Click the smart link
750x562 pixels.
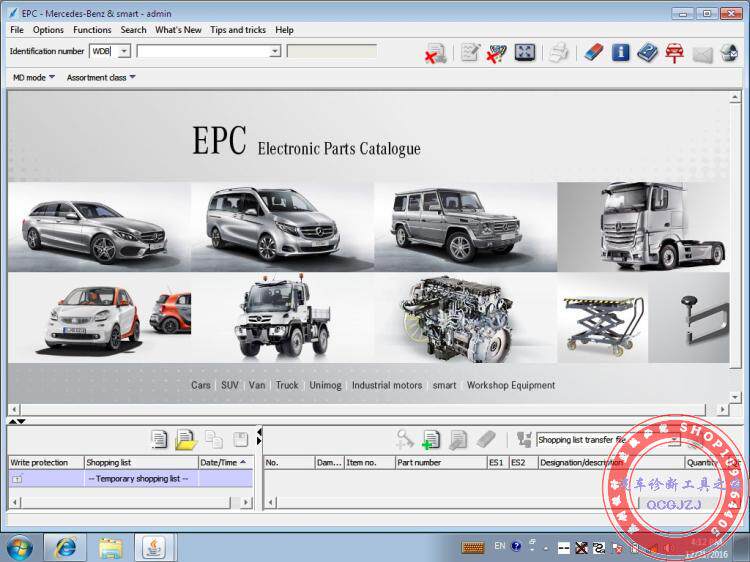pyautogui.click(x=444, y=385)
